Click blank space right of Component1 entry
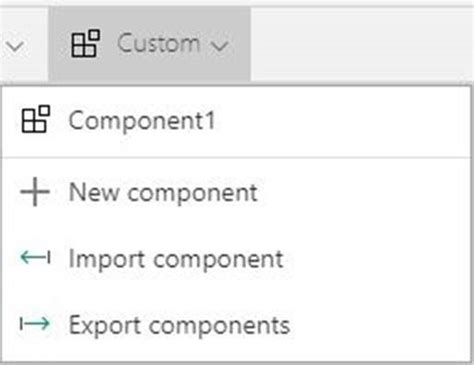 [x=343, y=120]
